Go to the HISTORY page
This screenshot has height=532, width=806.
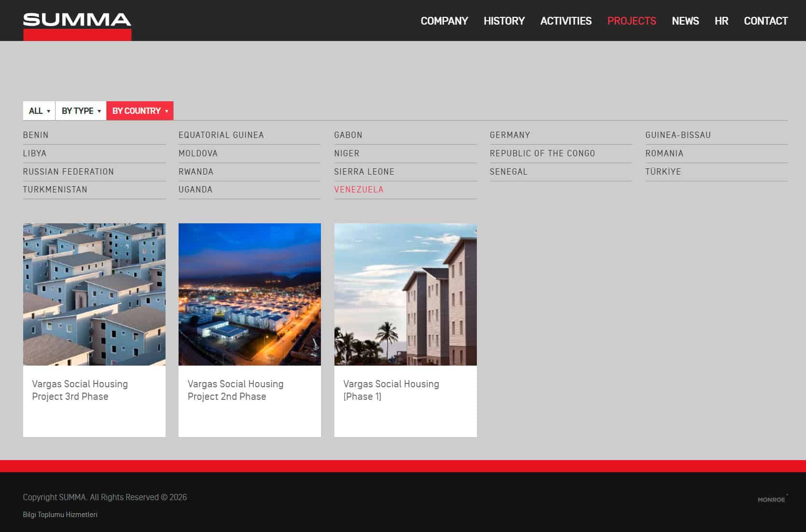[x=504, y=21]
